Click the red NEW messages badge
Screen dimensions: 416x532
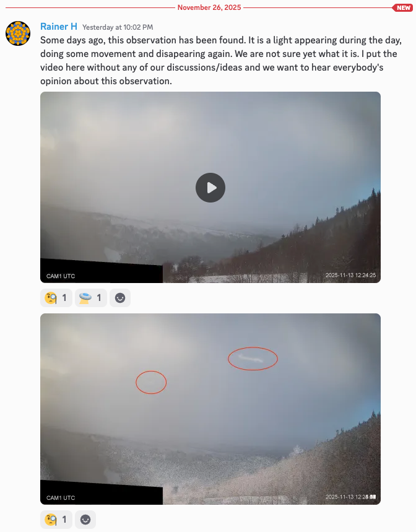pyautogui.click(x=403, y=7)
